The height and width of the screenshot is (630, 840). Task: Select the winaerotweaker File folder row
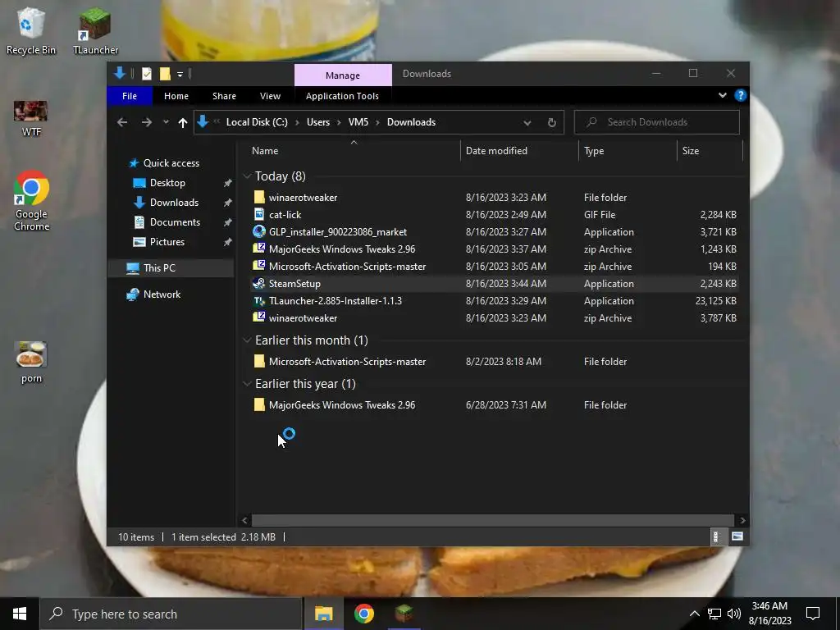(x=495, y=197)
